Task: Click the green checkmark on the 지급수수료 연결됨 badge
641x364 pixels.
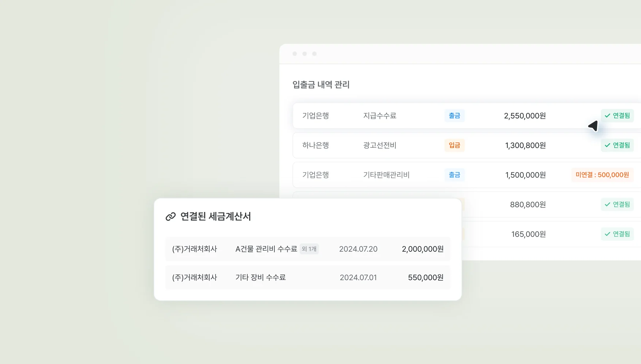Action: point(607,115)
